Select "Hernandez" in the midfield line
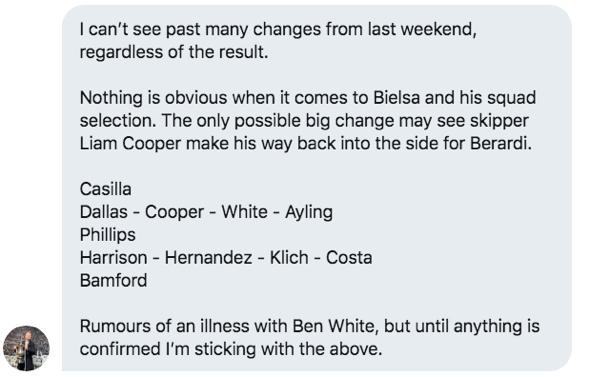The width and height of the screenshot is (590, 377). coord(208,258)
